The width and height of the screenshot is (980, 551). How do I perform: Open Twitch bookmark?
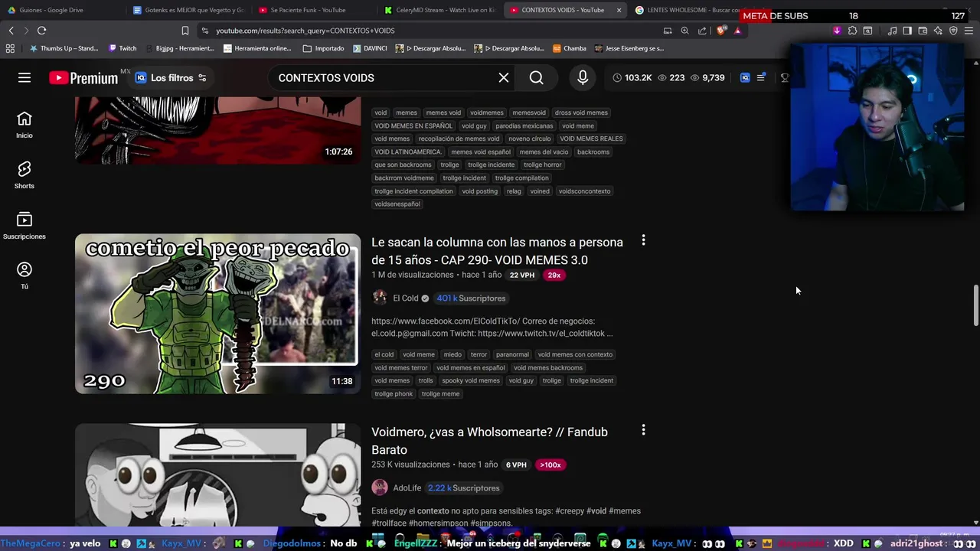122,48
